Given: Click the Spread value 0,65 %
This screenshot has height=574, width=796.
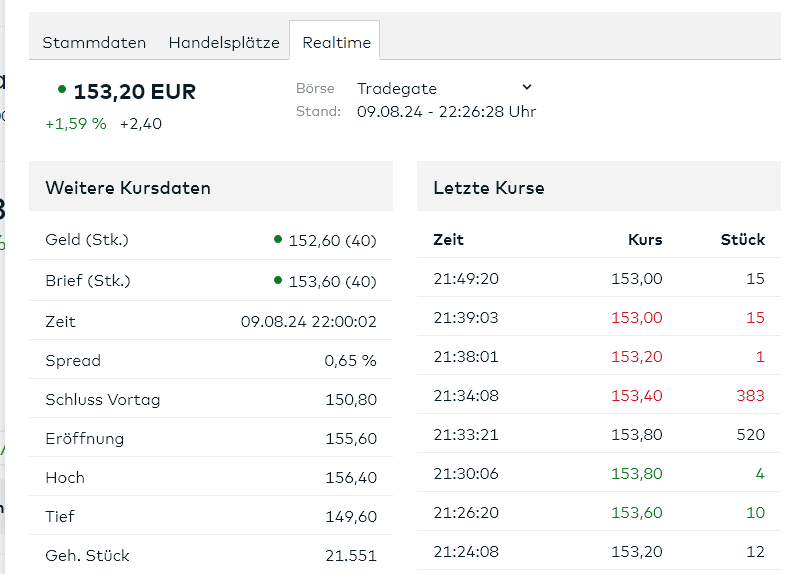Looking at the screenshot, I should tap(350, 361).
